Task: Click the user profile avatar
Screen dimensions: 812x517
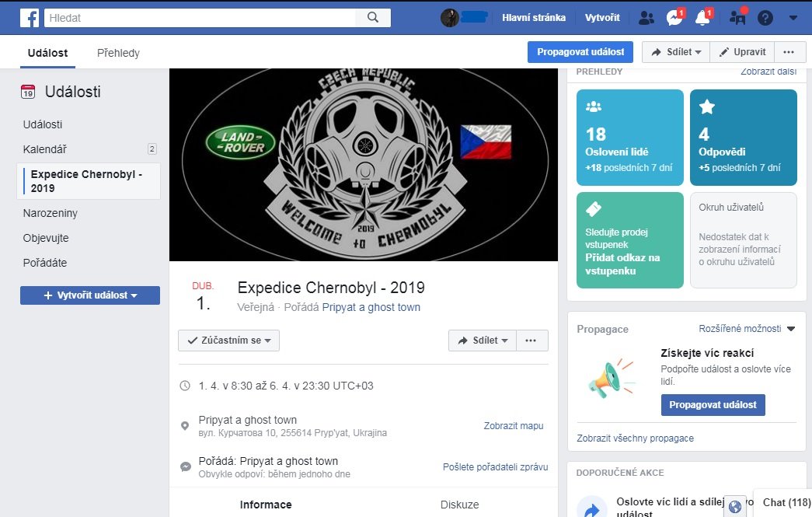Action: 450,18
